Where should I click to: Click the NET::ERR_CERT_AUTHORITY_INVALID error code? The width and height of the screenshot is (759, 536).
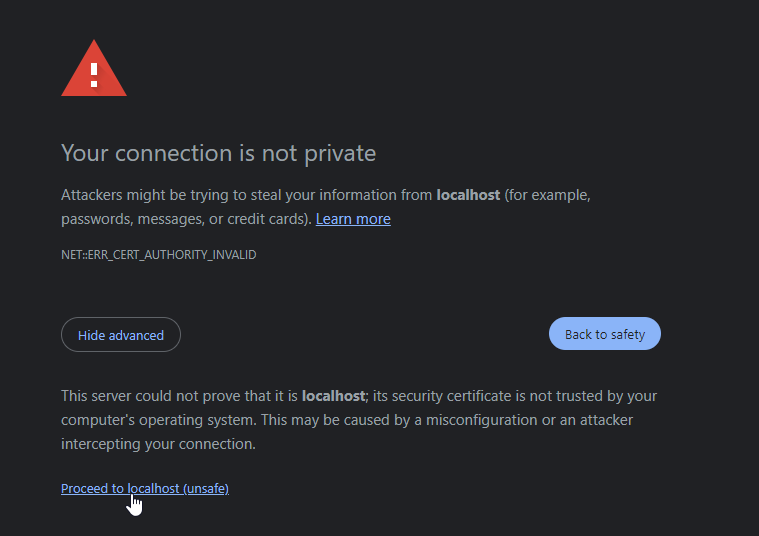[x=158, y=255]
